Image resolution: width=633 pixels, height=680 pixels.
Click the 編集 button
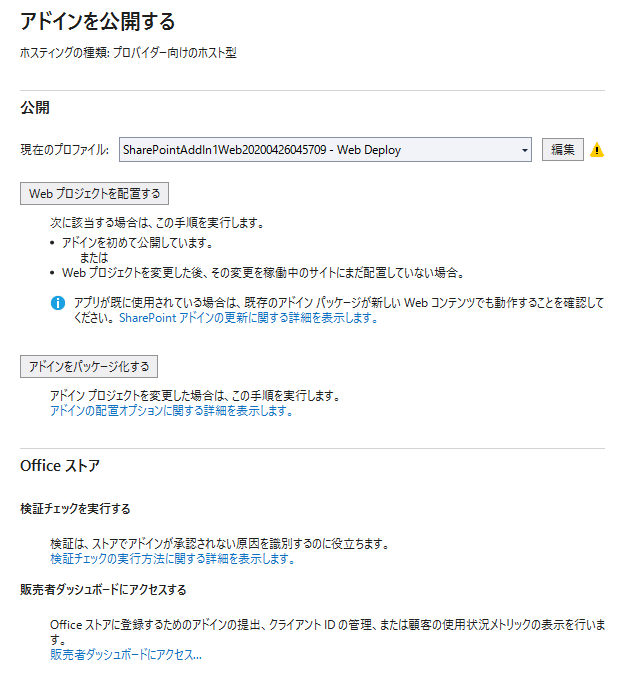pyautogui.click(x=562, y=150)
